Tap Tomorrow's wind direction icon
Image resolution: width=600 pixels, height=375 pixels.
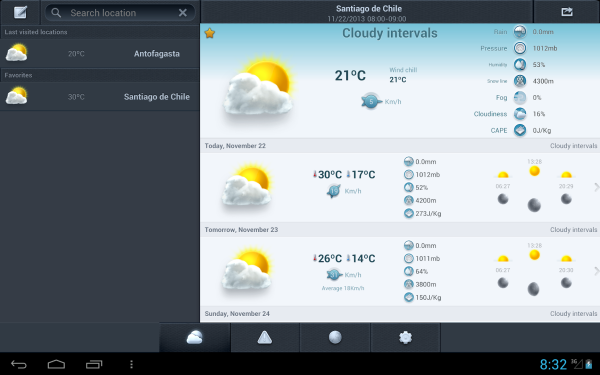(x=334, y=274)
